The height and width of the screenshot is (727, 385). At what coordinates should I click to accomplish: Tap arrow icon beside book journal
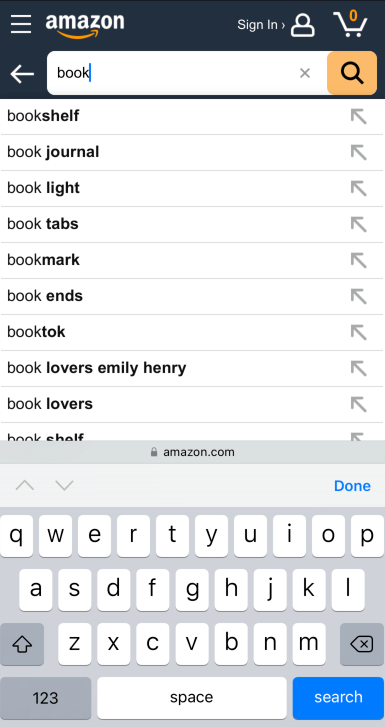(x=359, y=152)
